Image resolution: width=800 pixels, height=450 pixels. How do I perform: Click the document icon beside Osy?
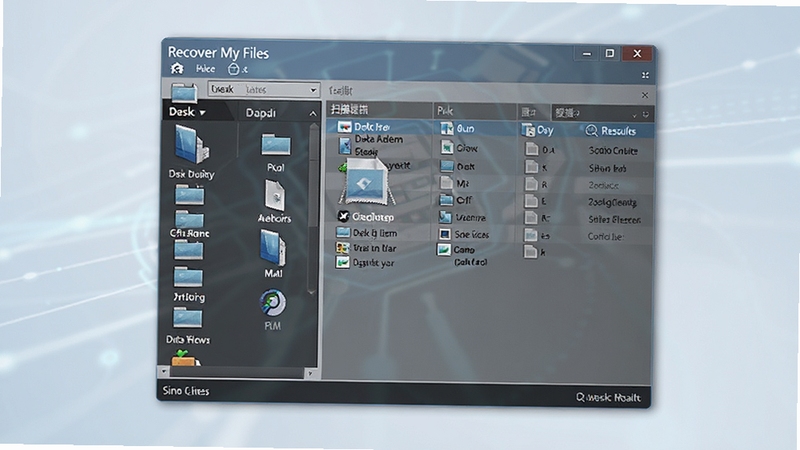[528, 131]
